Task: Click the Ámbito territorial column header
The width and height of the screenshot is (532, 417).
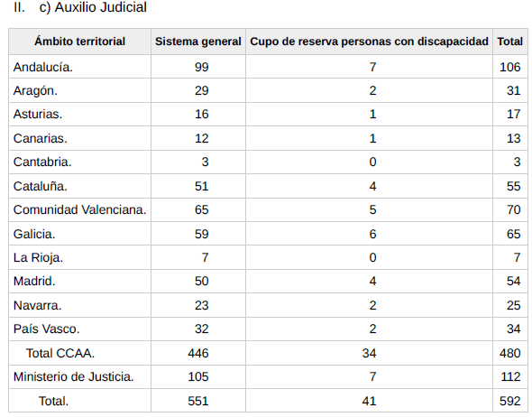Action: pos(79,42)
